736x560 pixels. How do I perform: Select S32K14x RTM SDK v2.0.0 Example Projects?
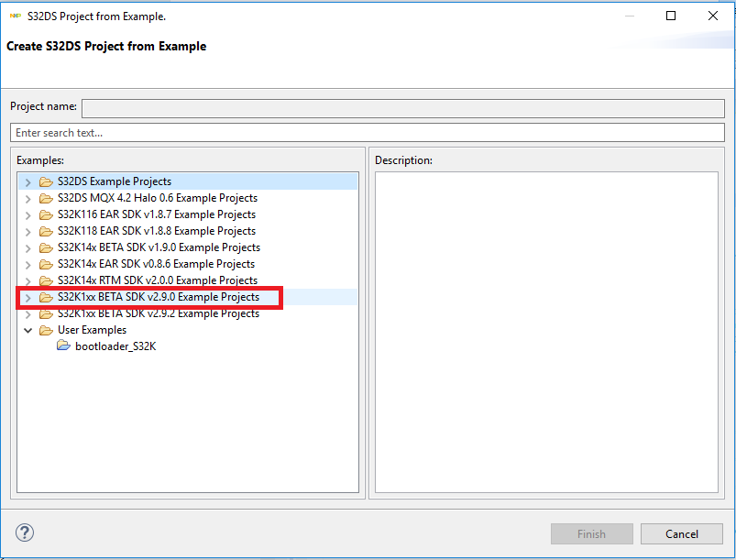[x=158, y=280]
